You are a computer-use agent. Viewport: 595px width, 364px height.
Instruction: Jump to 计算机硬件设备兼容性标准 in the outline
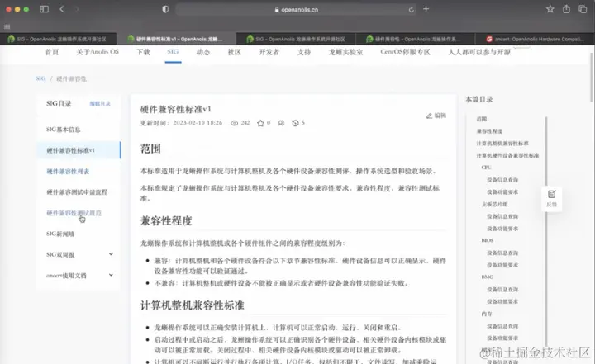tap(507, 155)
